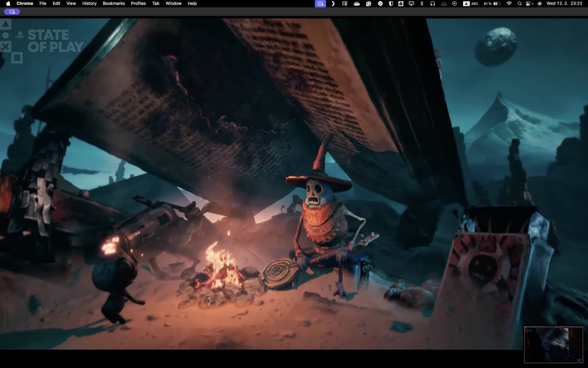Open the Edit menu
This screenshot has width=588, height=368.
point(56,3)
